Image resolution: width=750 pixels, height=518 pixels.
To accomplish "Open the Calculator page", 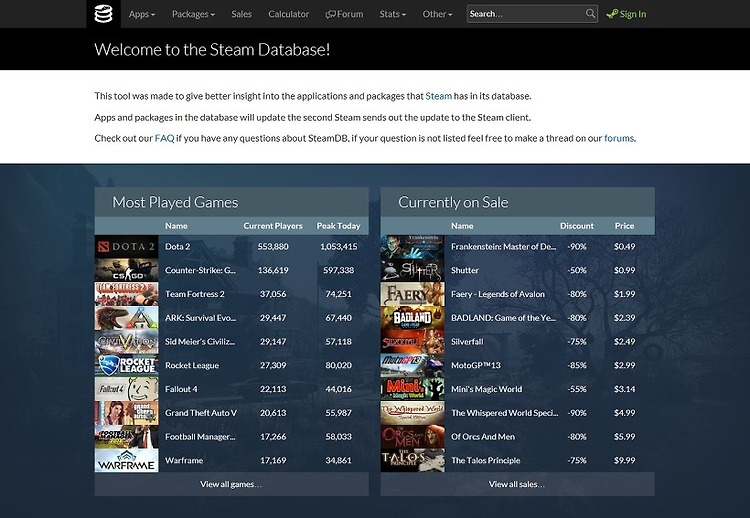I will [288, 14].
